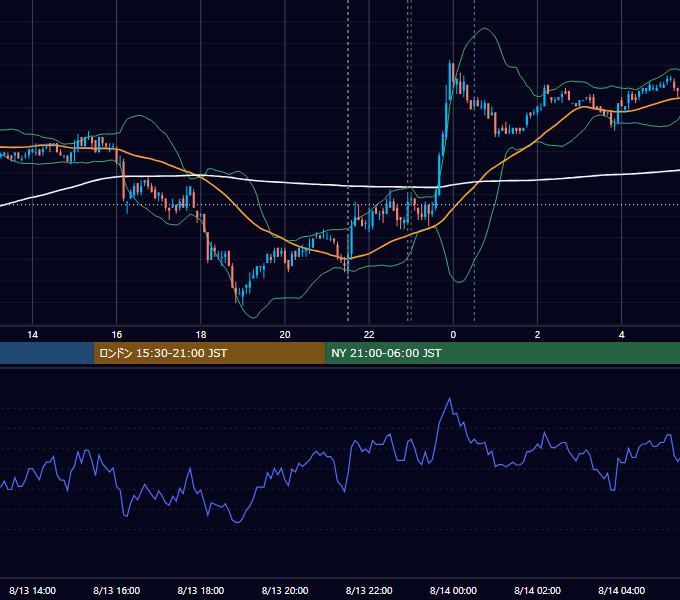The width and height of the screenshot is (680, 600).
Task: Click the 8/13 20:00 date label
Action: pos(285,590)
